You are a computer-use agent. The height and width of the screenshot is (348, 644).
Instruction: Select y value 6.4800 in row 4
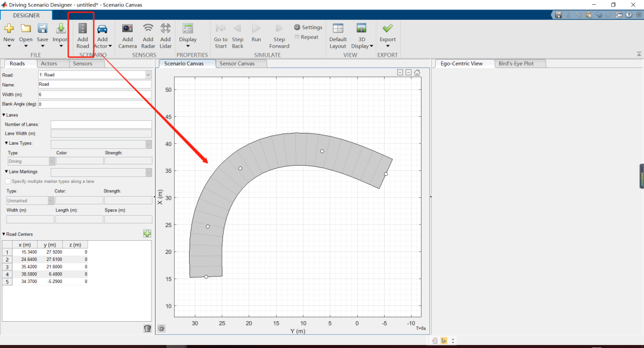50,274
